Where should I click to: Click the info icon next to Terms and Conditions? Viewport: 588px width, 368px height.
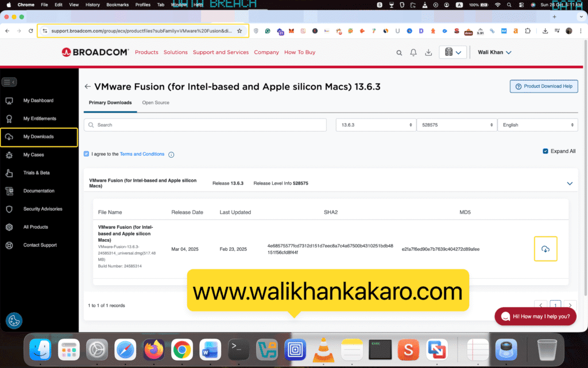pos(171,155)
